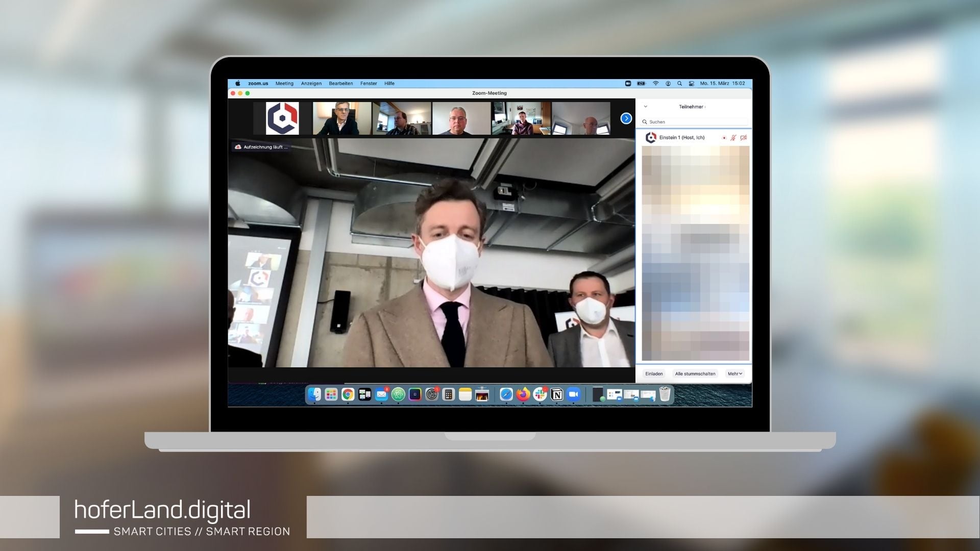Open Mail in the Dock
This screenshot has width=980, height=551.
pos(381,394)
